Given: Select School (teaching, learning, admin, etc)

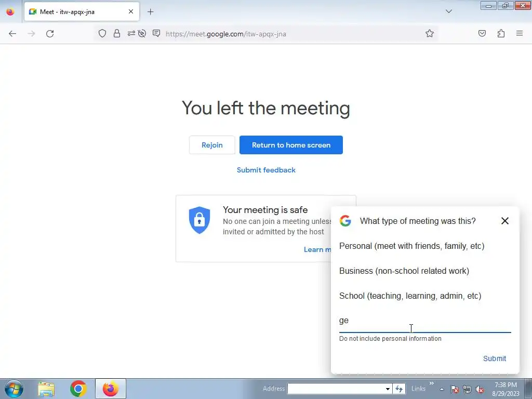Looking at the screenshot, I should tap(410, 296).
